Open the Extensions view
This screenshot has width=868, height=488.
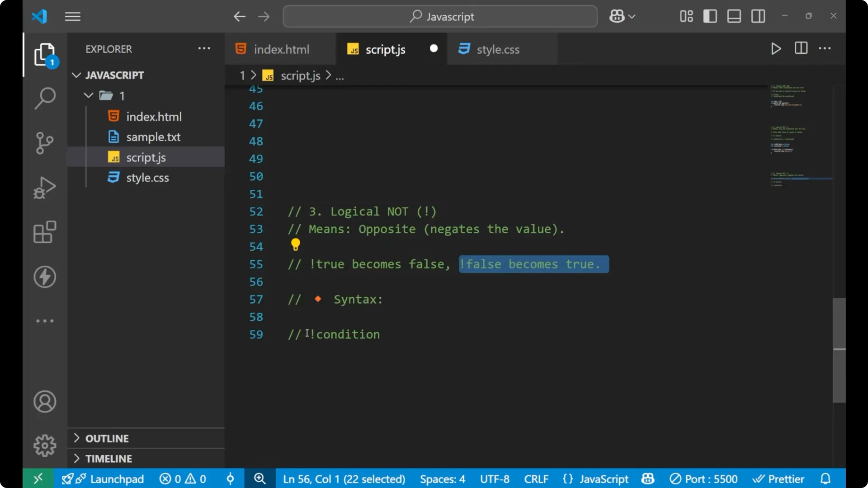click(44, 232)
